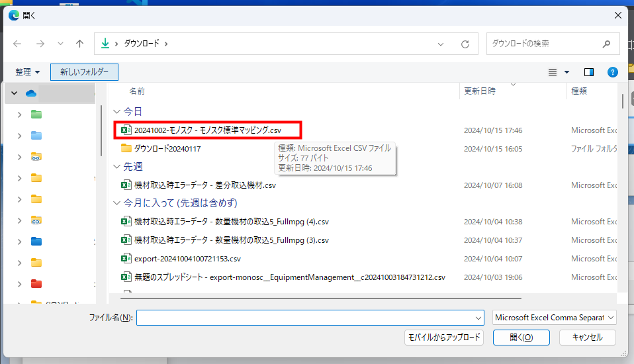Open the 整理 menu
This screenshot has width=634, height=364.
coord(28,71)
